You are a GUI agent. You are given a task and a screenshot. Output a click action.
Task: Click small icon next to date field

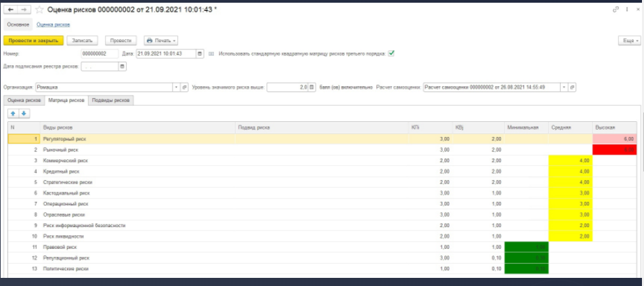(x=211, y=54)
